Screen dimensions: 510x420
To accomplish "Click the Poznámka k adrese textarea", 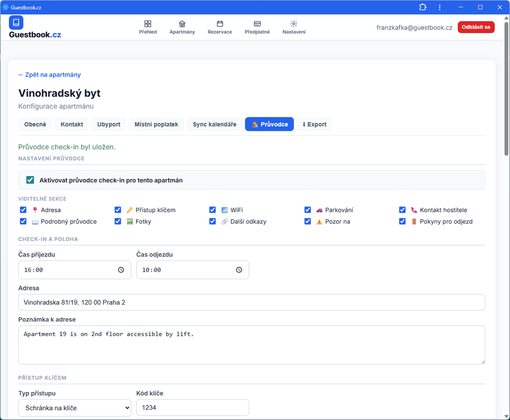I will click(x=252, y=345).
